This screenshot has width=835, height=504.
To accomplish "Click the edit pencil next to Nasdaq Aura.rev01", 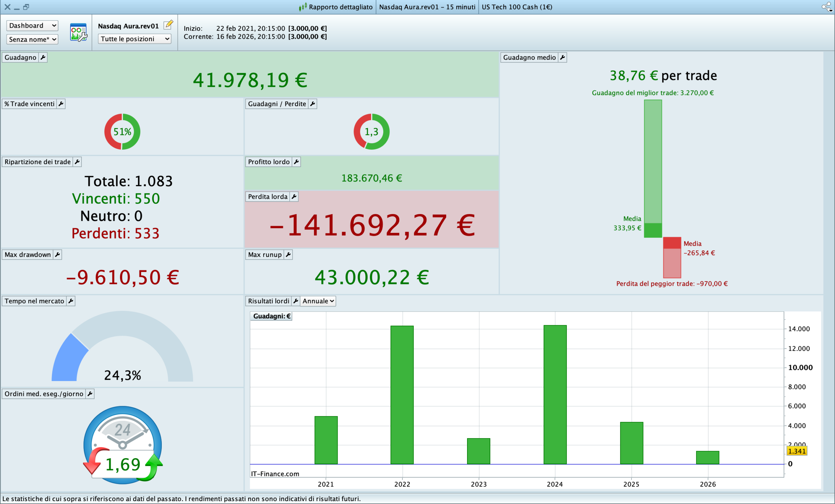I will click(x=168, y=25).
